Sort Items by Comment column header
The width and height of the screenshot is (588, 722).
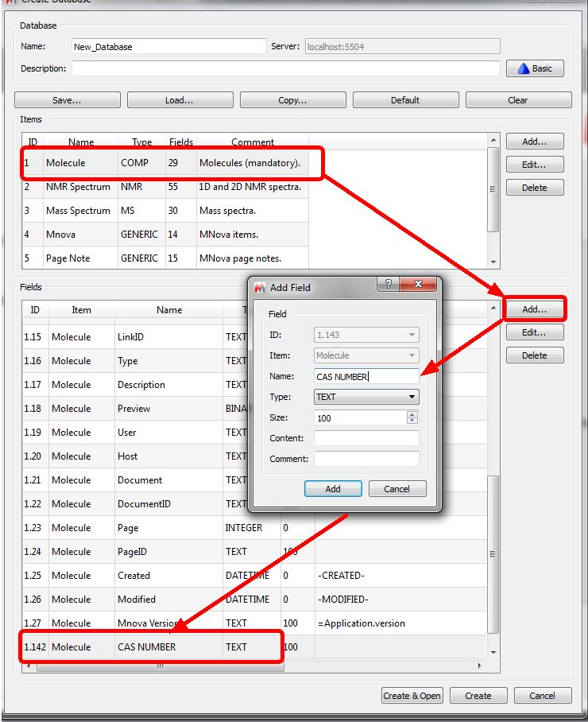253,142
